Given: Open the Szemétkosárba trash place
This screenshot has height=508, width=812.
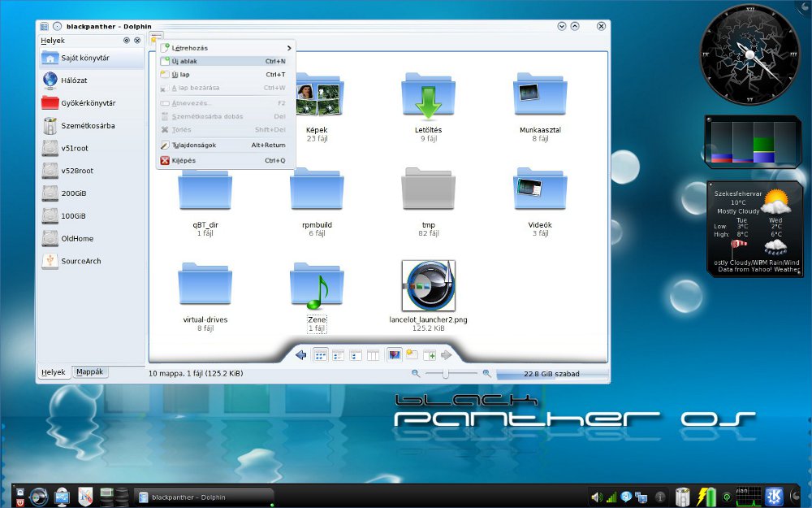Looking at the screenshot, I should click(91, 125).
